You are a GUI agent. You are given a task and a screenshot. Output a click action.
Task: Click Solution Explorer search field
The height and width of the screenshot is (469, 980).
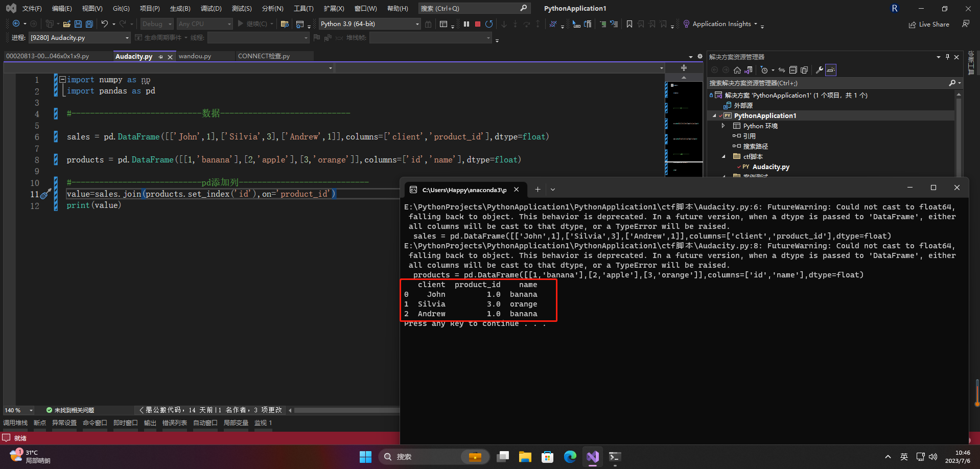coord(835,83)
